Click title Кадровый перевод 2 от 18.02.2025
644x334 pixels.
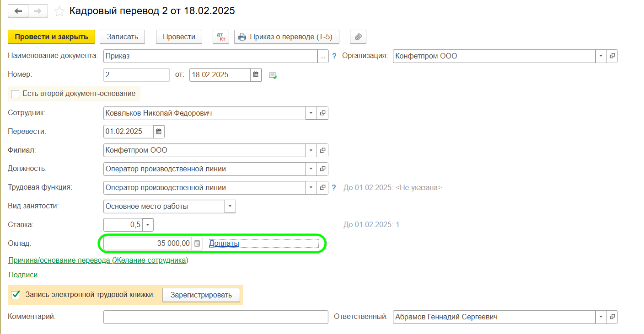pyautogui.click(x=152, y=11)
